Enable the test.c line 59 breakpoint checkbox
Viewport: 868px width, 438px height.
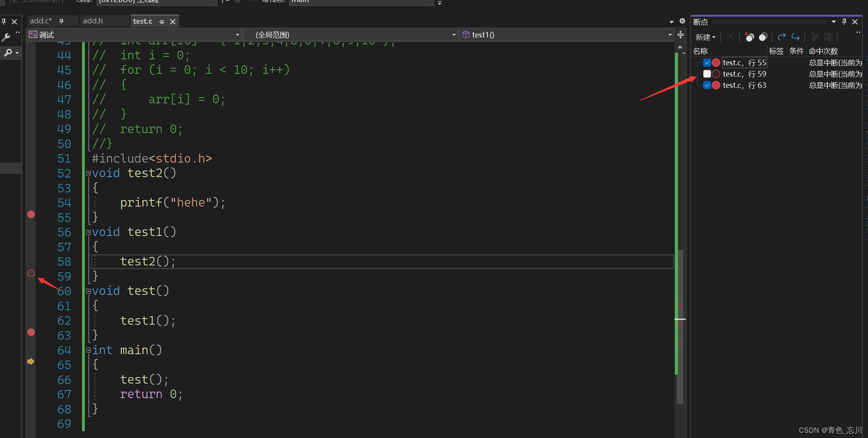[707, 74]
